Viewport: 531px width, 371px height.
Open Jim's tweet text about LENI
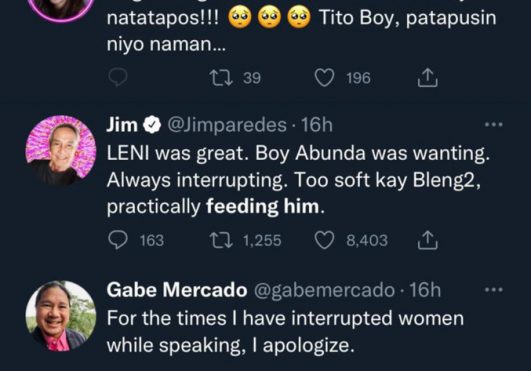(298, 180)
